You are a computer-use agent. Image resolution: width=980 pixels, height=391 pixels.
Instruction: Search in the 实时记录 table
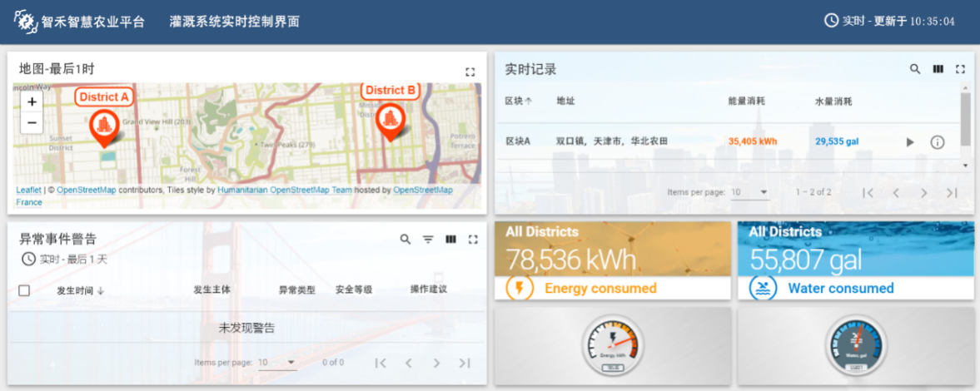click(915, 70)
